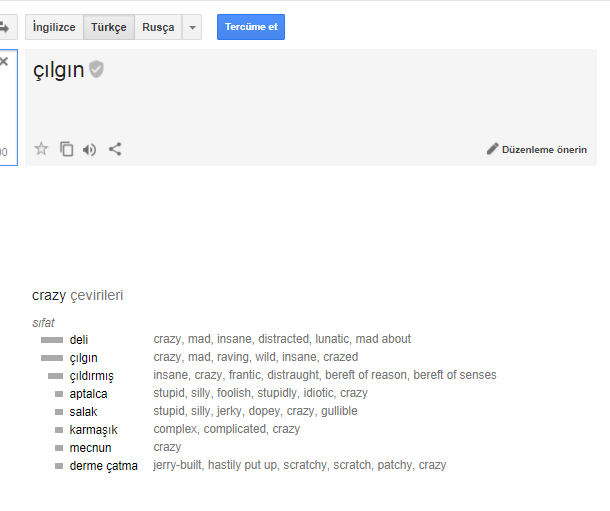Clear the source text with X
The height and width of the screenshot is (511, 610).
point(4,61)
